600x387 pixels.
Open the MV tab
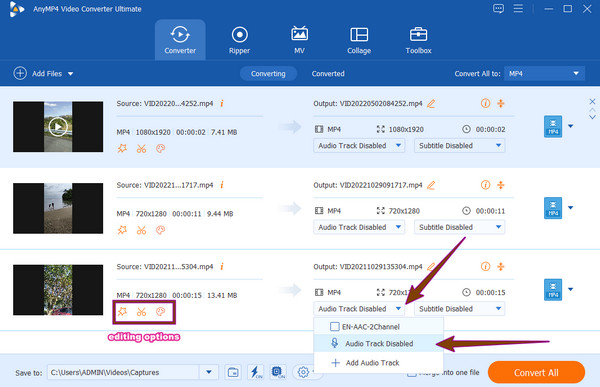click(x=299, y=40)
